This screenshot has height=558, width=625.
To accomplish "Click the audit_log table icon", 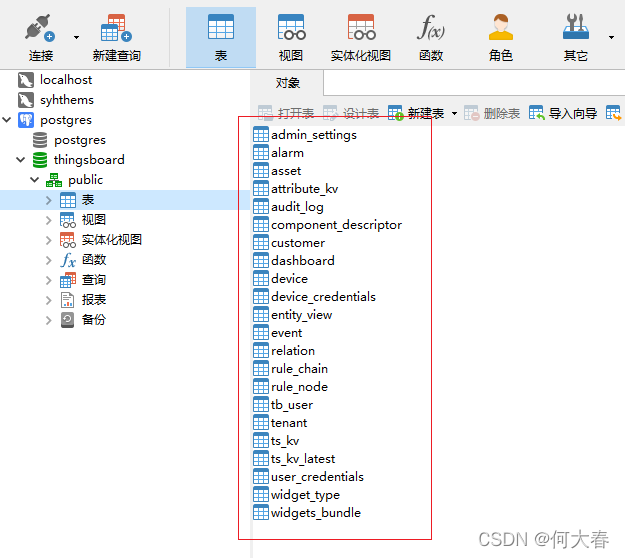I will tap(261, 207).
